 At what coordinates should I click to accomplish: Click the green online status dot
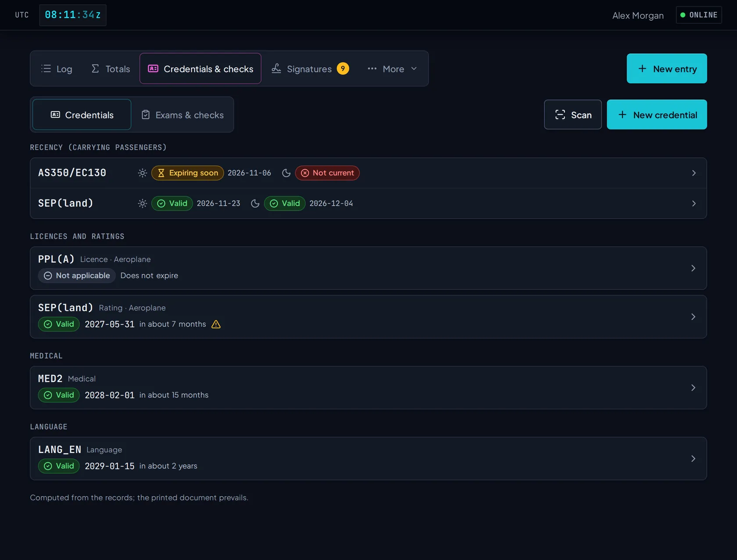683,15
